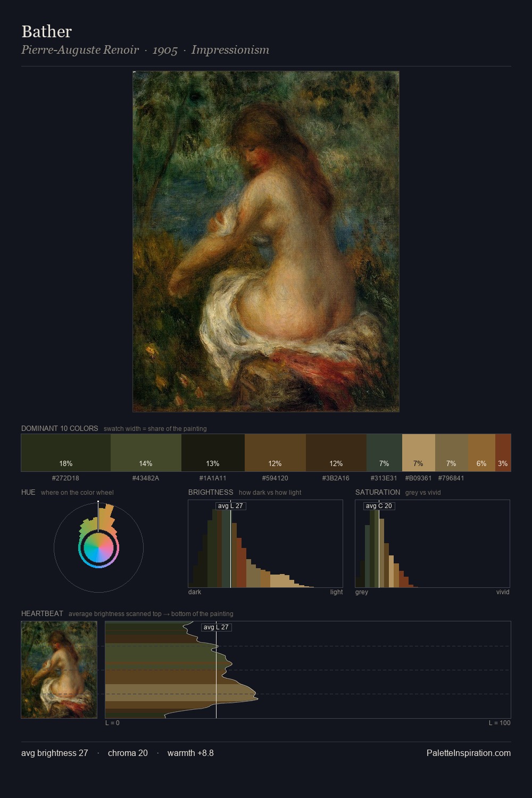The image size is (532, 798).
Task: Select the 6% ochre swatch
Action: pos(481,453)
